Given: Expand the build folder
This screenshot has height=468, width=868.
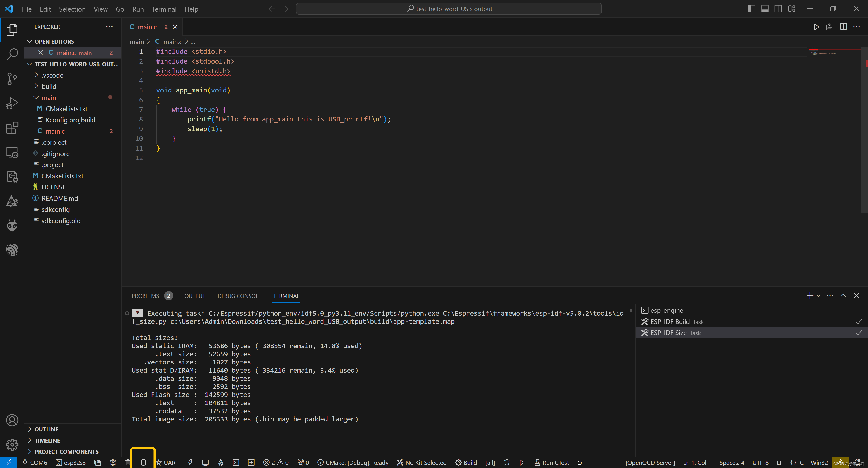Looking at the screenshot, I should click(x=73, y=86).
